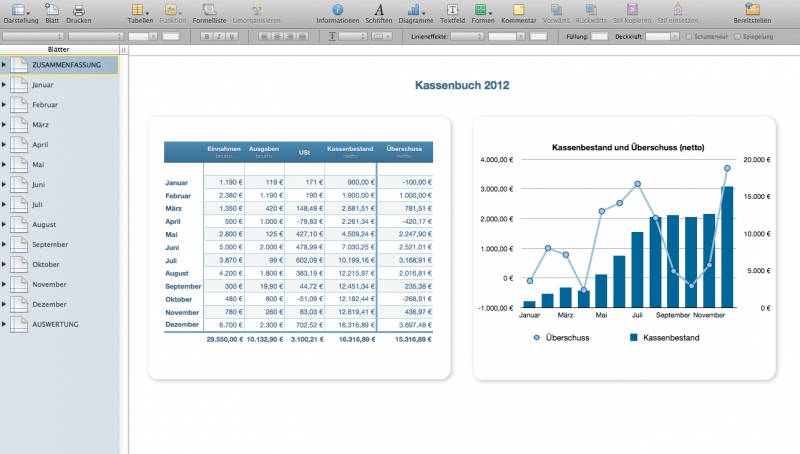This screenshot has width=800, height=454.
Task: Expand the Januar sheet triangle
Action: (x=4, y=85)
